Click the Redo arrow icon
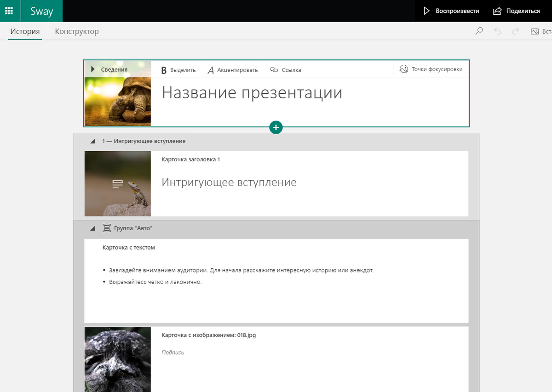Screen dimensions: 552x392 pyautogui.click(x=515, y=31)
